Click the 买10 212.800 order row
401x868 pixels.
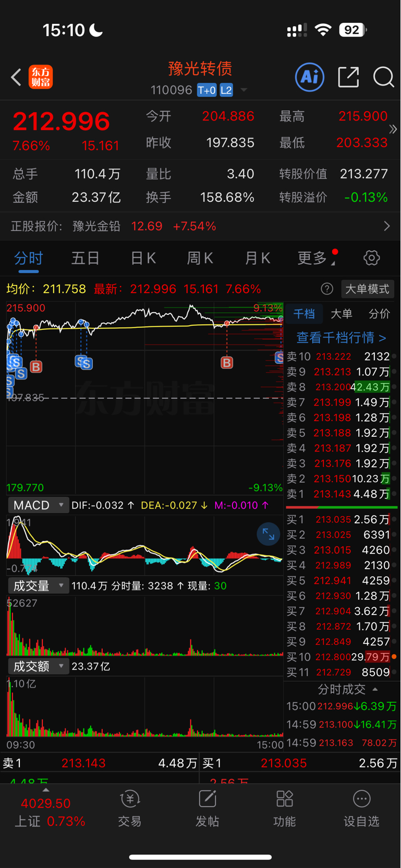(342, 657)
